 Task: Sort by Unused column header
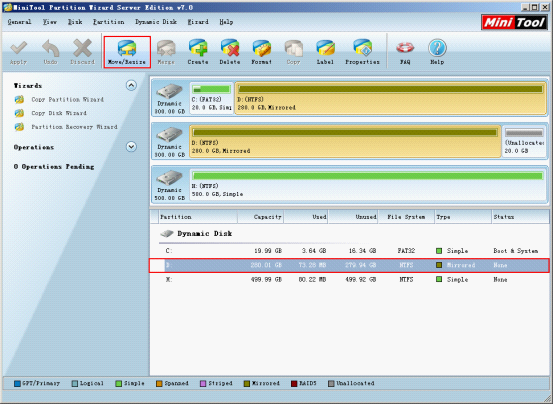[353, 217]
